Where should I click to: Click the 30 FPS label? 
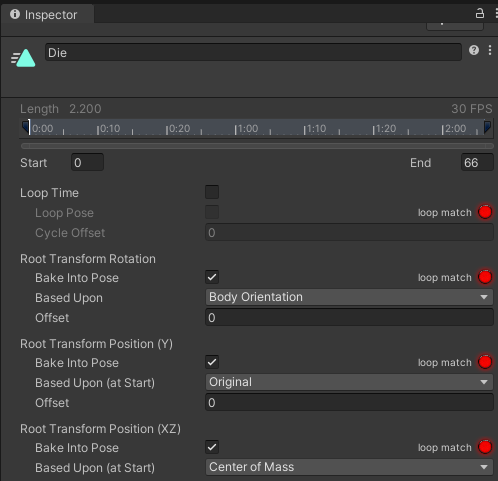472,109
